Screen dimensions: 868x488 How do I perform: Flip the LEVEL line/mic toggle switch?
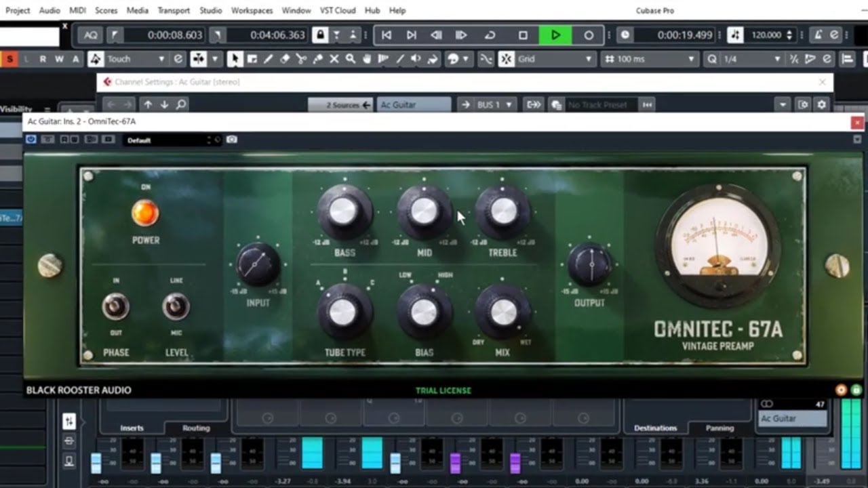[x=176, y=306]
